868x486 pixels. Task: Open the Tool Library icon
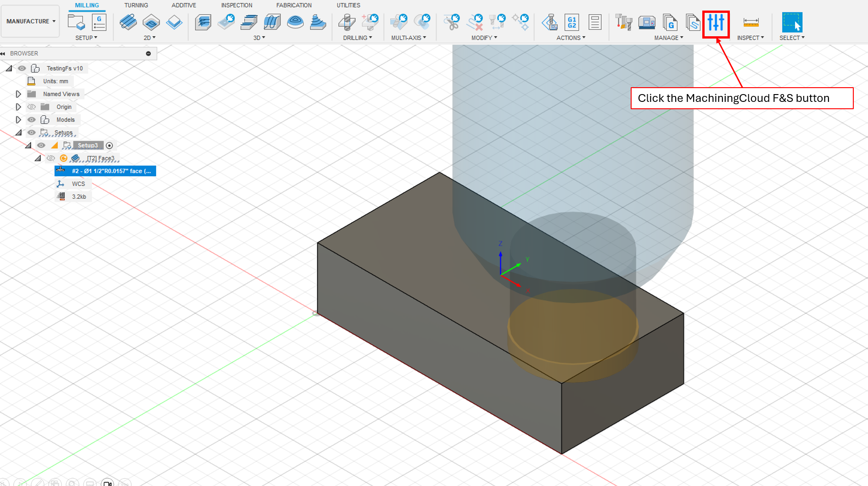[x=623, y=22]
